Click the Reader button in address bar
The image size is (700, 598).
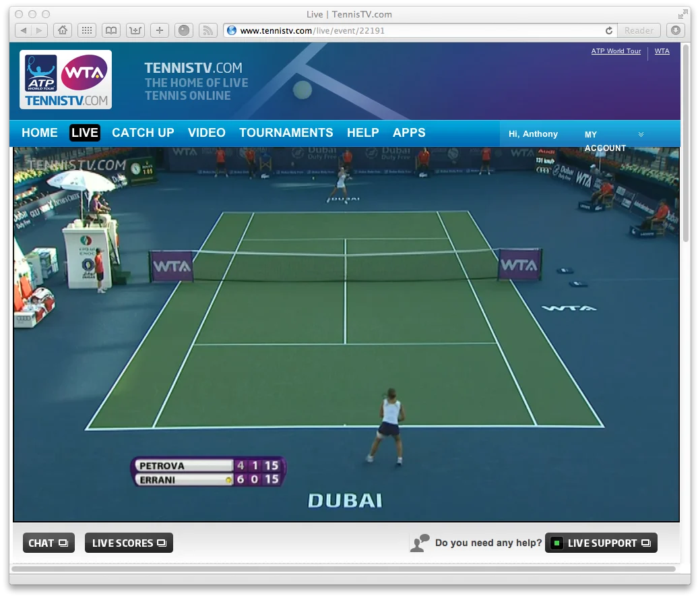[x=639, y=30]
